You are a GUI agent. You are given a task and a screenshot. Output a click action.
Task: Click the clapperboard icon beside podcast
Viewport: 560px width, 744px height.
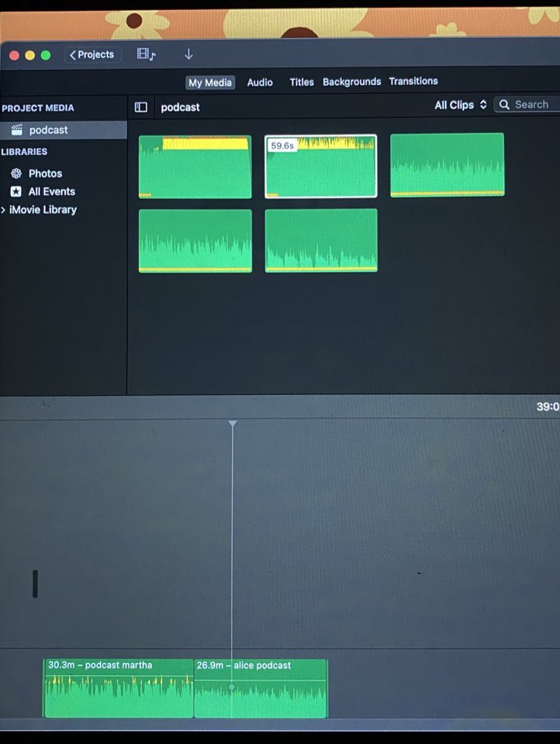17,129
